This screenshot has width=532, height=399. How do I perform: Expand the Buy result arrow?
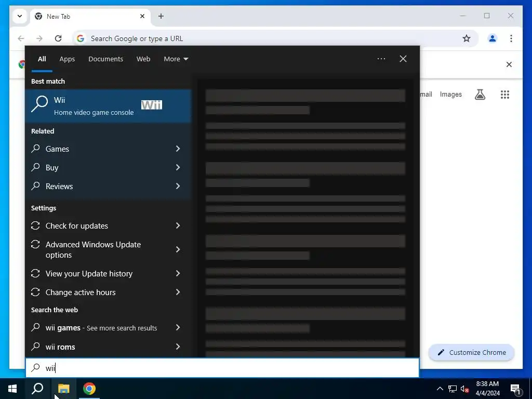[178, 167]
